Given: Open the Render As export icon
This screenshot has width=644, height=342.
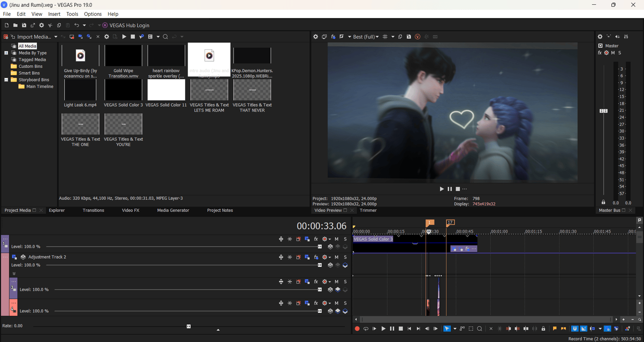Looking at the screenshot, I should [33, 25].
